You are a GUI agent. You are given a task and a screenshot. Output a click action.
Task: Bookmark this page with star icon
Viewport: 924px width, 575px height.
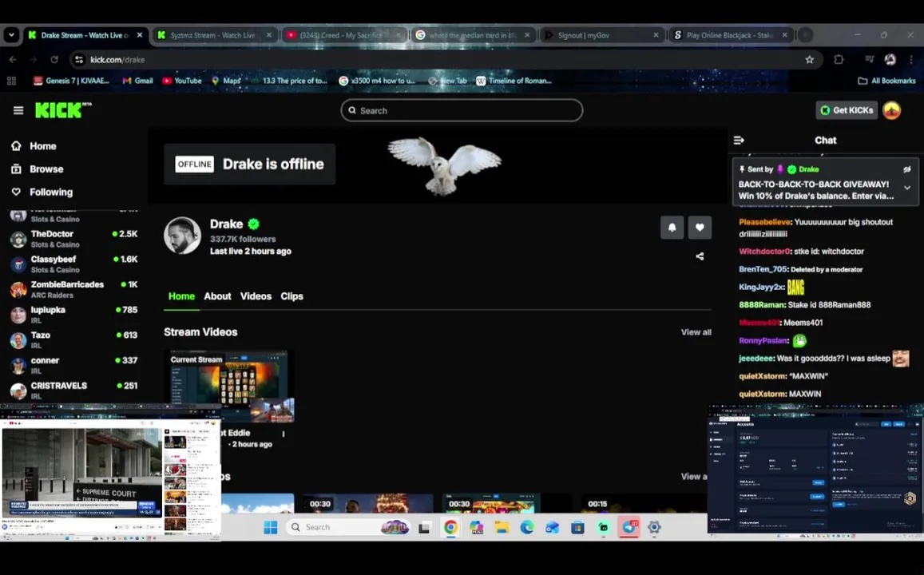pyautogui.click(x=810, y=60)
